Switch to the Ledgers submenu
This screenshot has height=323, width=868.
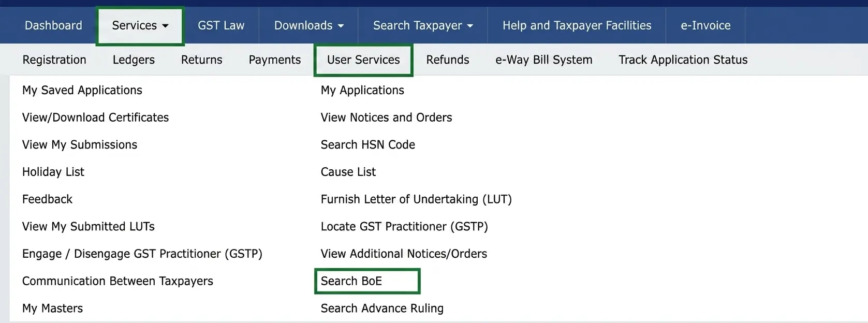(134, 60)
